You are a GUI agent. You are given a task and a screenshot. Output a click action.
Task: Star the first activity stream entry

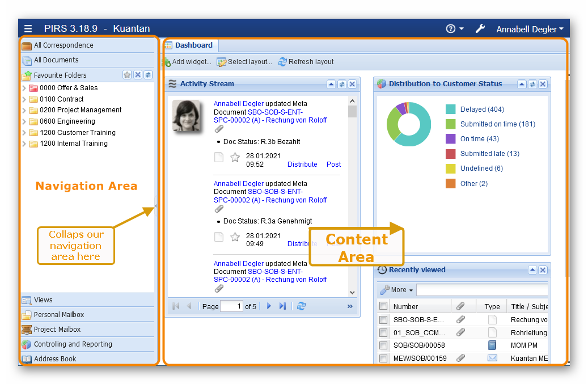point(235,158)
